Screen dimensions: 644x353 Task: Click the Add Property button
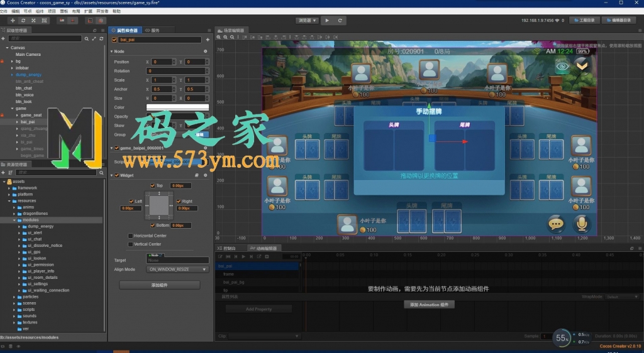pyautogui.click(x=258, y=309)
